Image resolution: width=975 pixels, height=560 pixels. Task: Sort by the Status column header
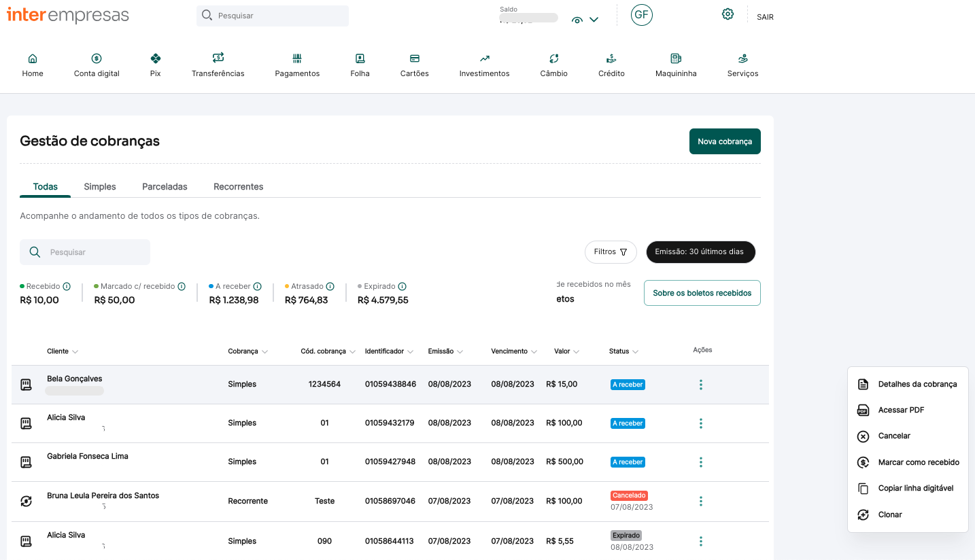[x=624, y=351]
